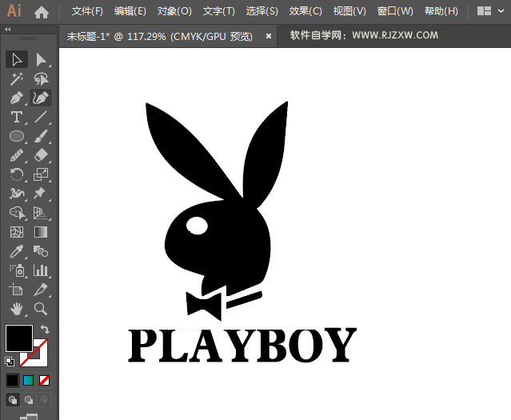Screen dimensions: 511x420
Task: Select the Scale tool
Action: [41, 174]
